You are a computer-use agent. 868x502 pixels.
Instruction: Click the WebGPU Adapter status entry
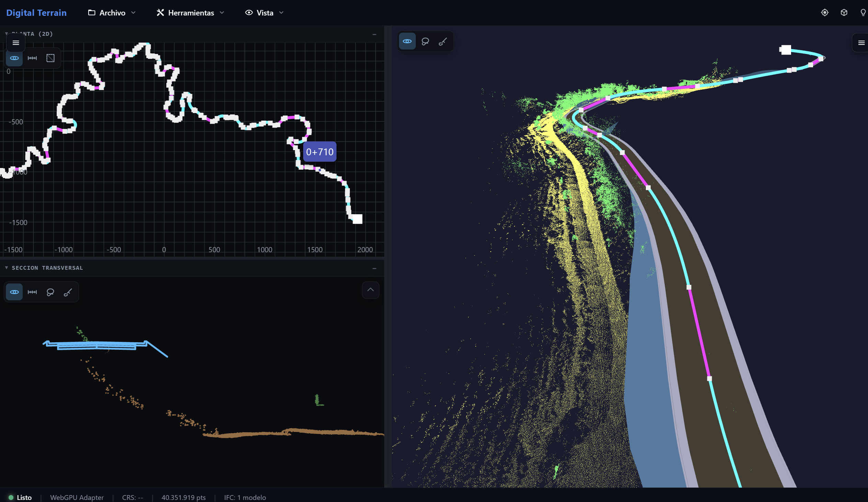77,498
